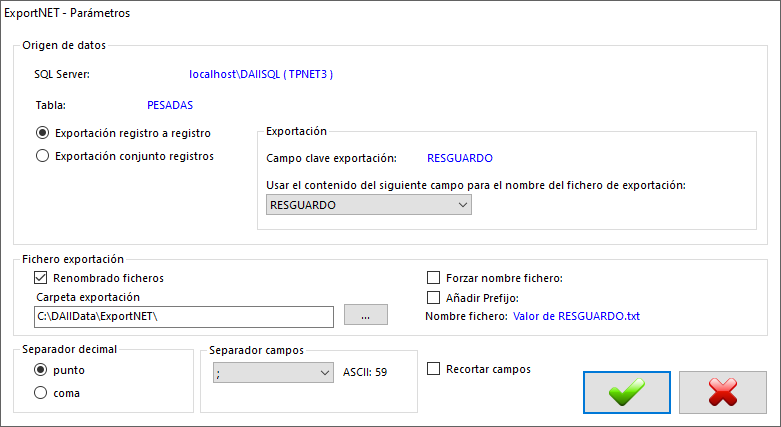Click the PESADAS table name

tap(170, 105)
